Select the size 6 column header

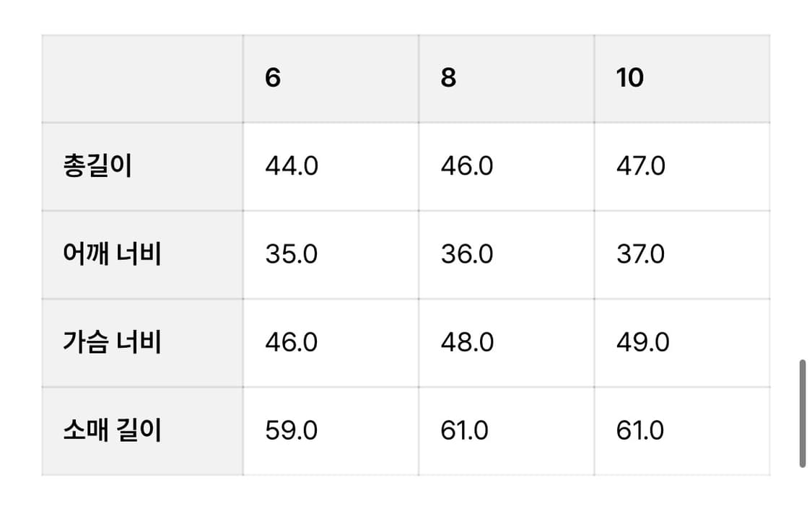(273, 78)
